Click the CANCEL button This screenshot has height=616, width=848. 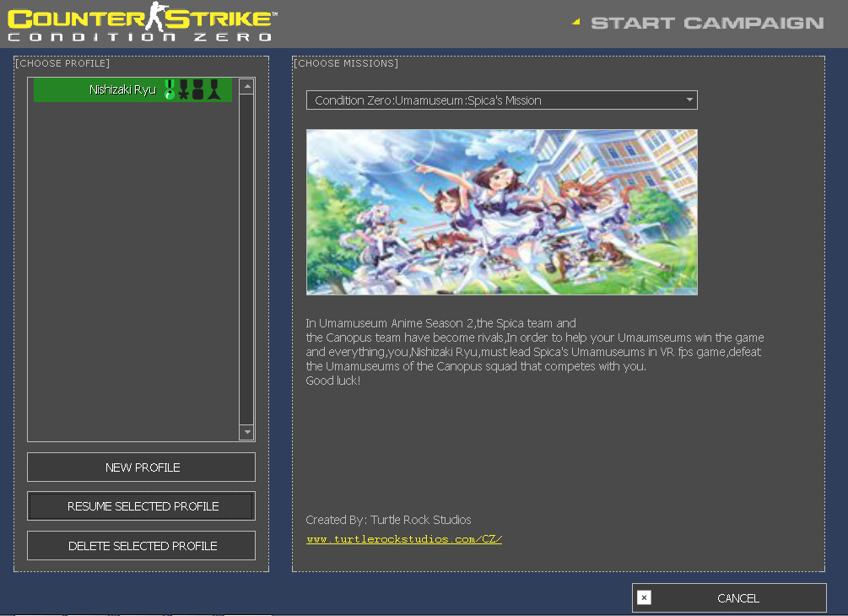[x=729, y=597]
